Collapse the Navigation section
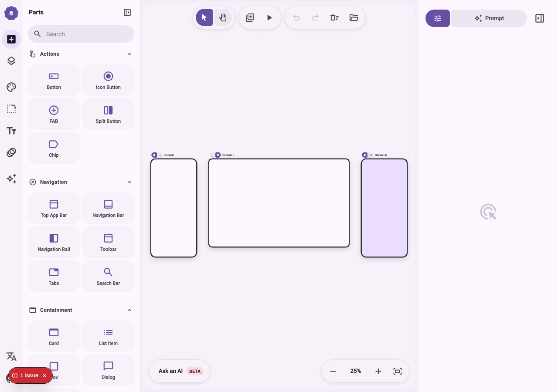Viewport: 558px width, 392px height. 129,182
